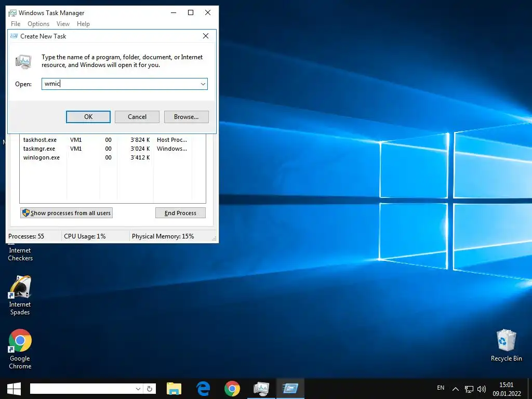Click Processes: 55 in status bar
532x399 pixels.
coord(26,236)
